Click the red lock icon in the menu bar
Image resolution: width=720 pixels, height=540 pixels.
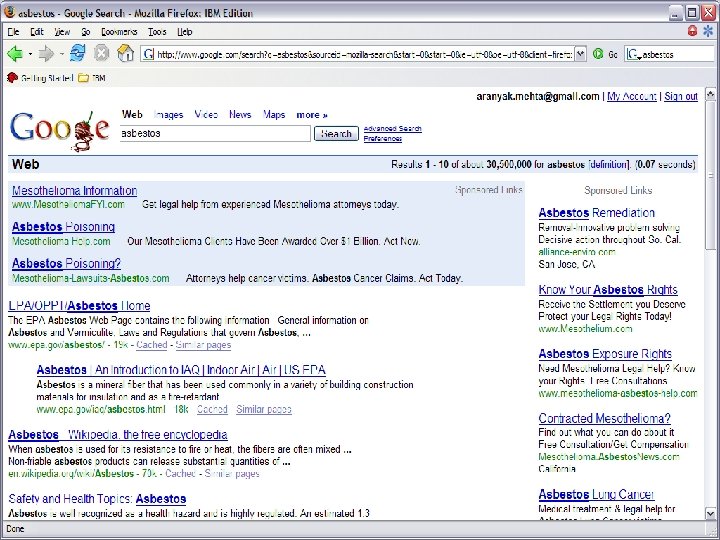(x=692, y=31)
